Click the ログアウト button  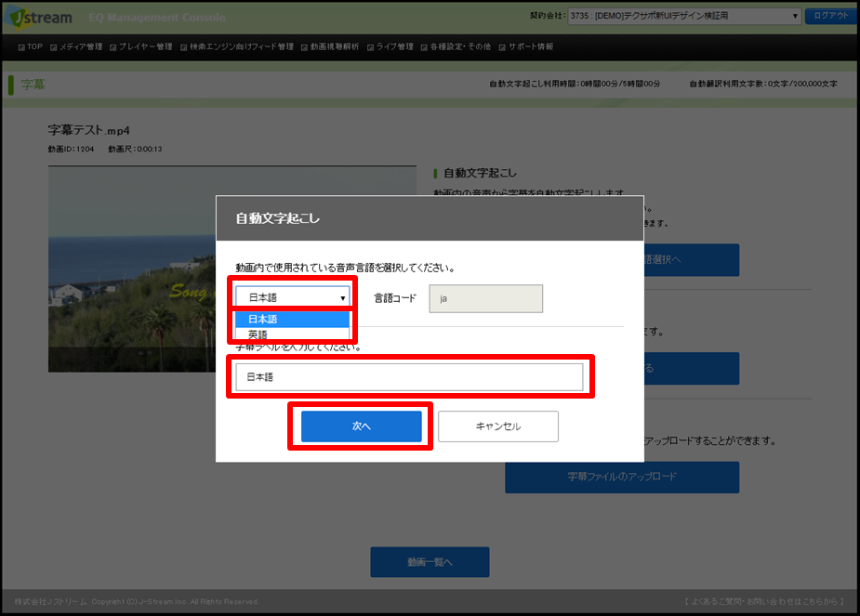[x=830, y=16]
